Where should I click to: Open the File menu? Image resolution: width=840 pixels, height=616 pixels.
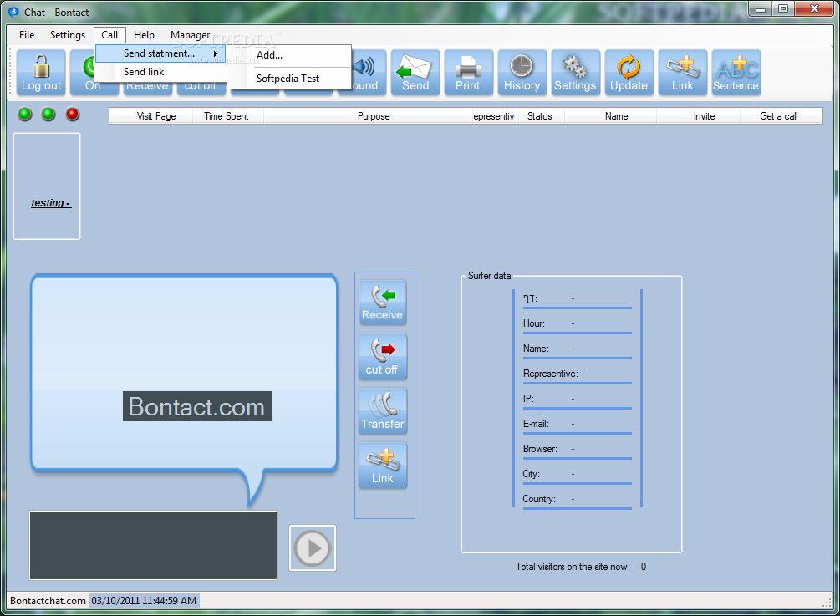[x=27, y=35]
